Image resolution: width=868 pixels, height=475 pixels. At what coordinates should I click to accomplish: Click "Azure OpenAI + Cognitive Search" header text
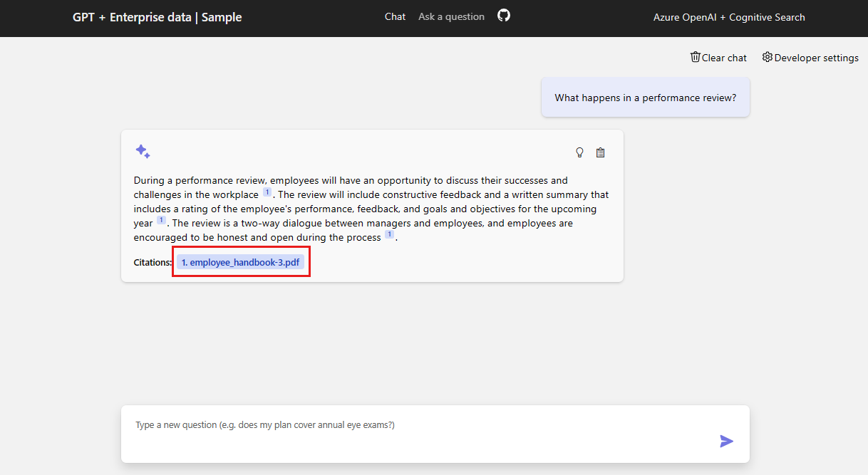pyautogui.click(x=729, y=17)
